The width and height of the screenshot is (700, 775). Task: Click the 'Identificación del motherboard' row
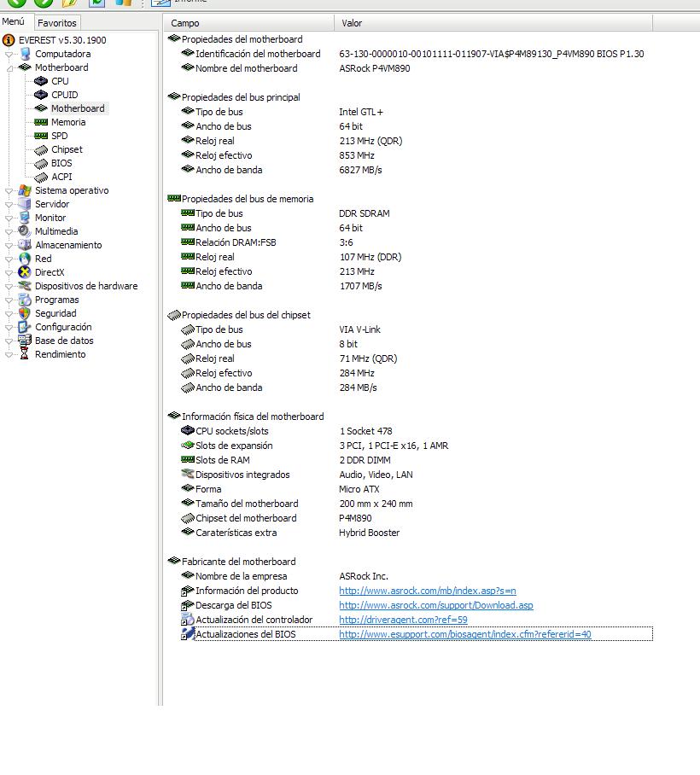pyautogui.click(x=408, y=54)
